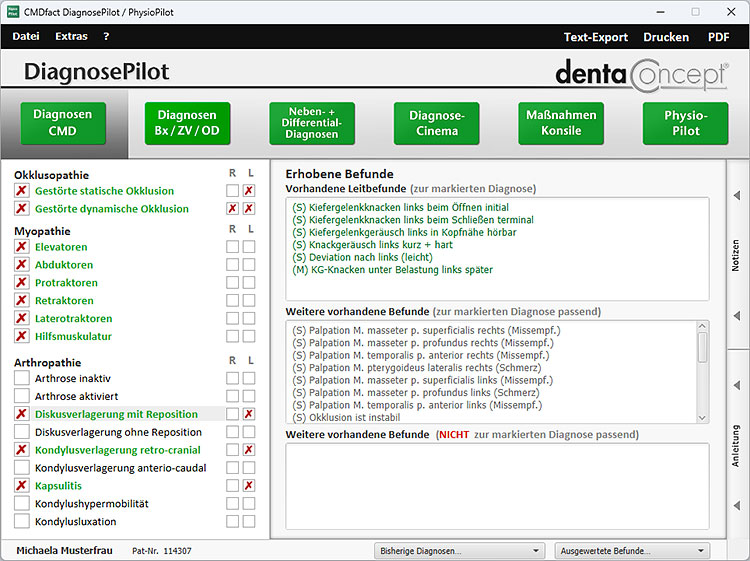Click scroll-up arrow of Weitere Befunde list

point(702,326)
